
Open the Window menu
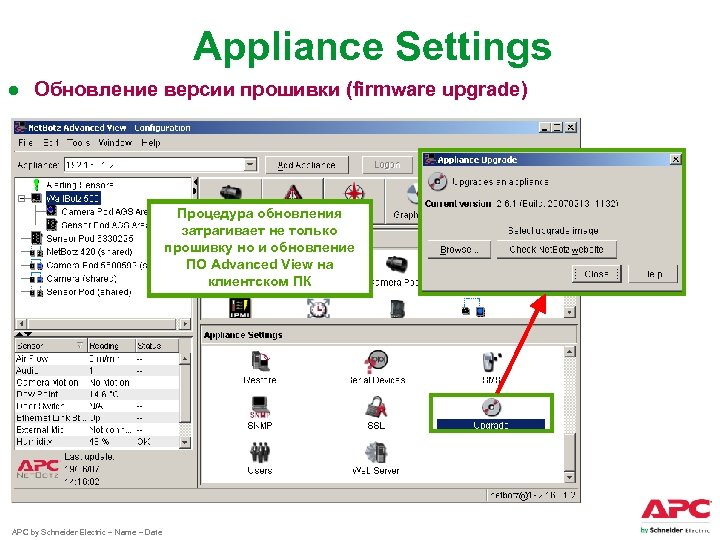pos(115,143)
